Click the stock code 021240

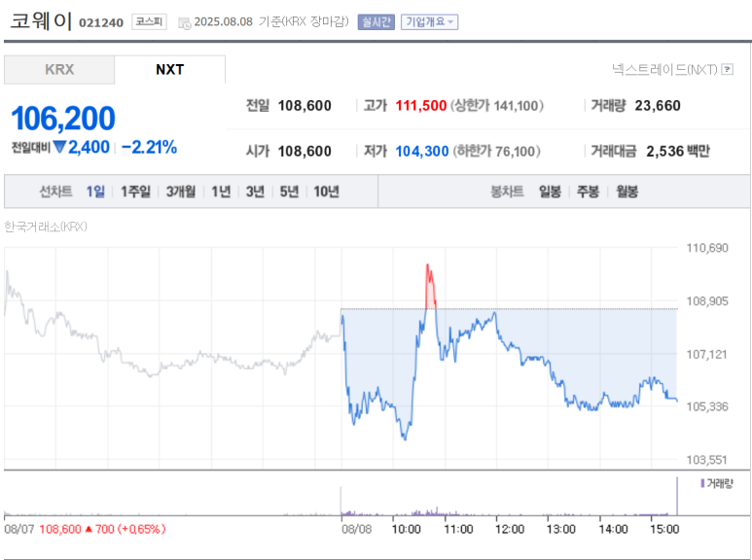101,22
